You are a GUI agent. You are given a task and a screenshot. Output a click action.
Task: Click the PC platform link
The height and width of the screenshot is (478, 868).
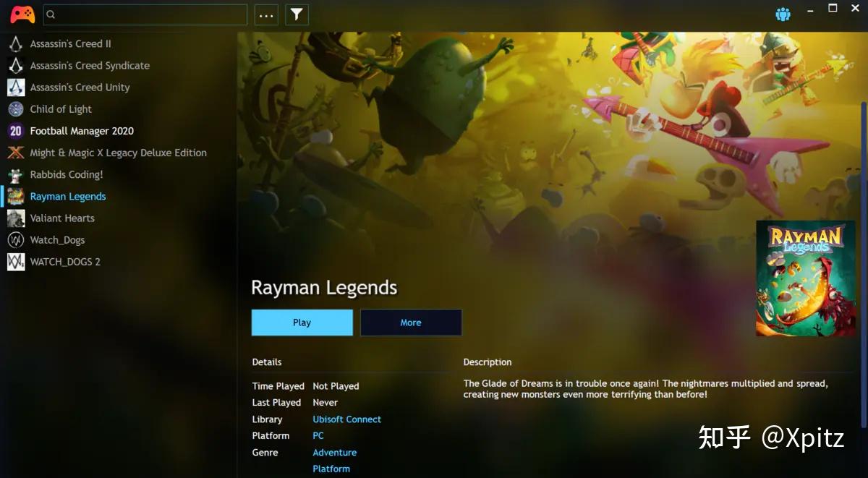pyautogui.click(x=318, y=435)
